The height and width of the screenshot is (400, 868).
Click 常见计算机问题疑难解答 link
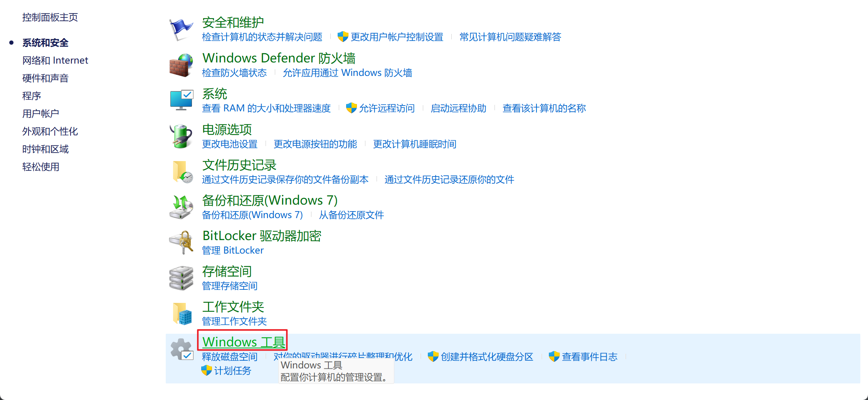tap(510, 37)
